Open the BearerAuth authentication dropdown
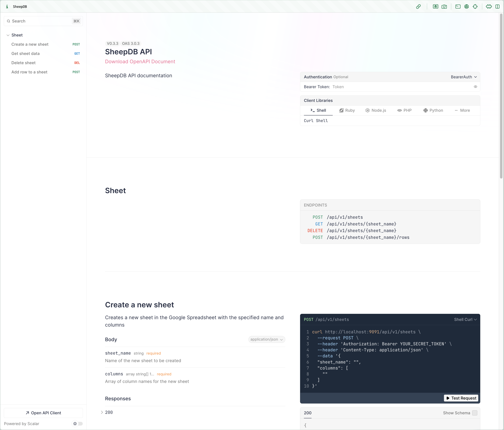 [x=464, y=77]
